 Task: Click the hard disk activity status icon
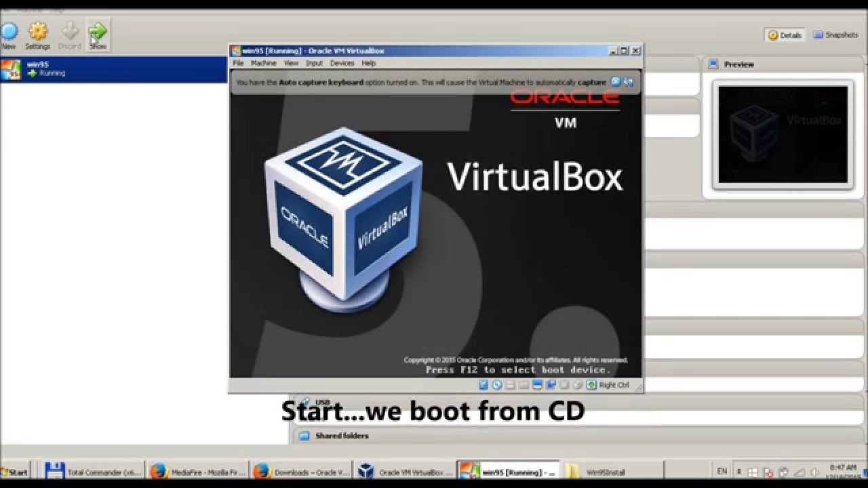(x=484, y=385)
